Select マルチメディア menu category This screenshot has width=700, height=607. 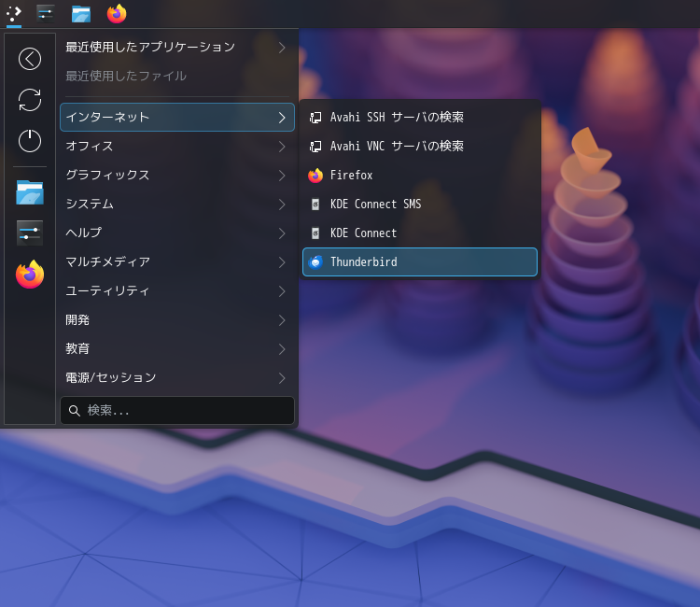(177, 262)
